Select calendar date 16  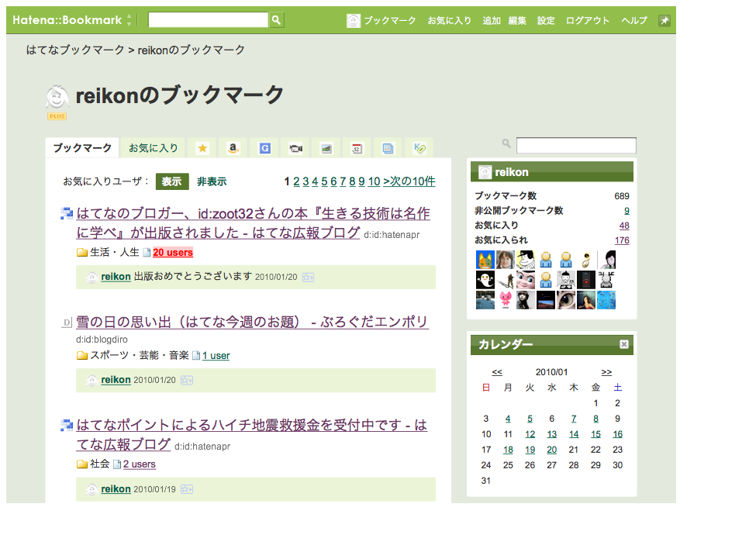(x=618, y=434)
